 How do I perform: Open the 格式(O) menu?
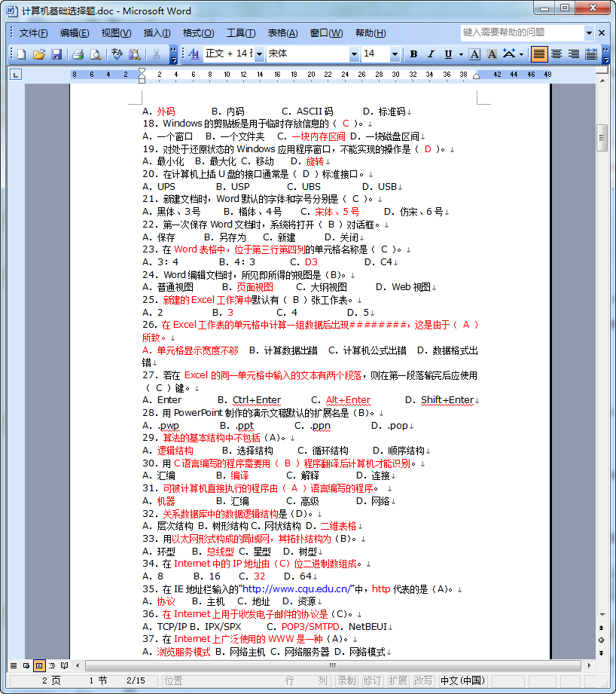pos(198,33)
